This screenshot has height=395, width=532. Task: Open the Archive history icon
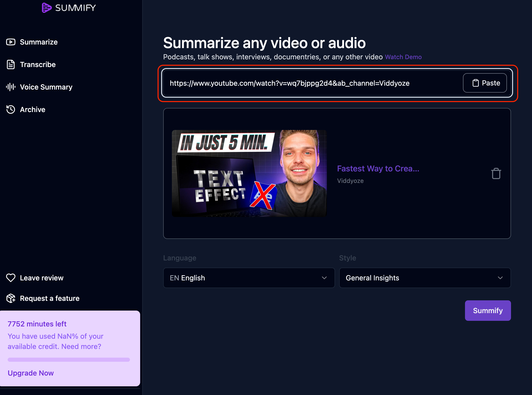pyautogui.click(x=11, y=109)
